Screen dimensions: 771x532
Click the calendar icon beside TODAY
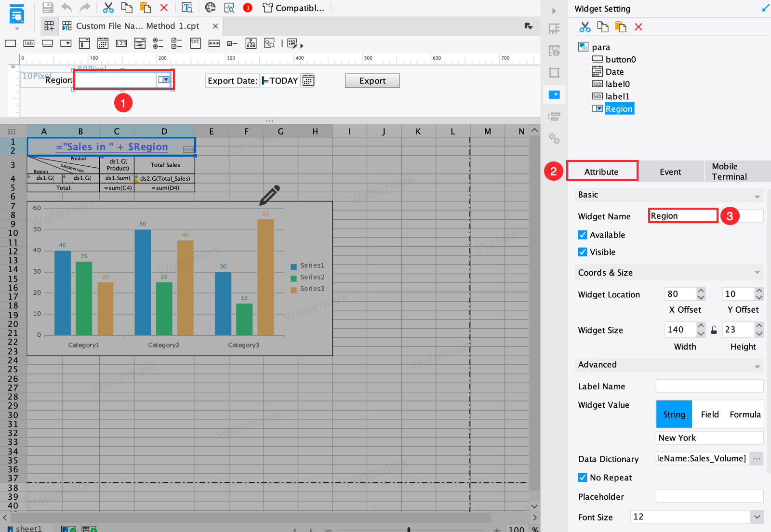(x=308, y=80)
